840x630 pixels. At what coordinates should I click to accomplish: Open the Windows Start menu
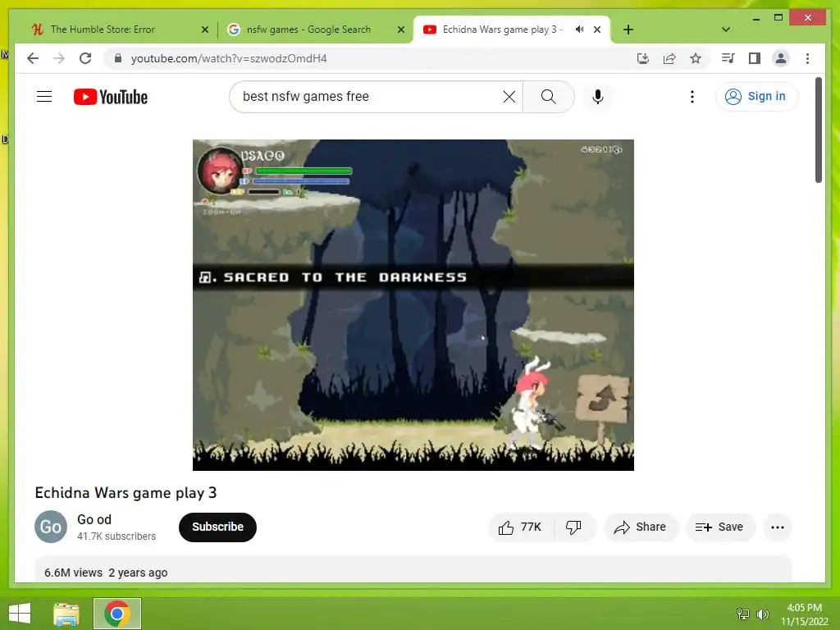point(20,614)
